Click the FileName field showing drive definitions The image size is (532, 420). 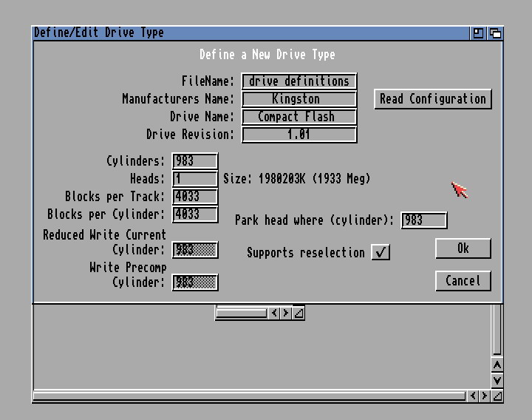tap(299, 81)
